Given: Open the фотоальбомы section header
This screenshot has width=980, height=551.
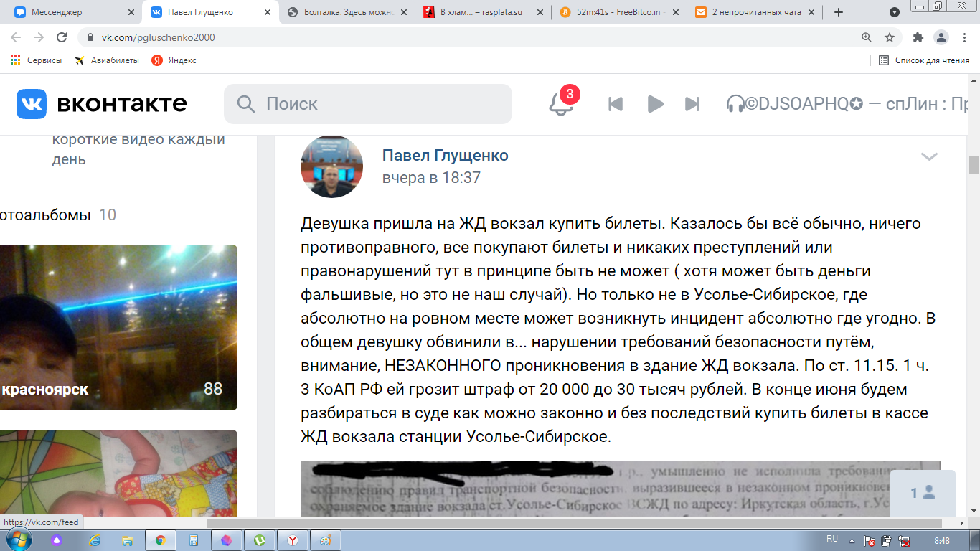Looking at the screenshot, I should click(x=57, y=215).
